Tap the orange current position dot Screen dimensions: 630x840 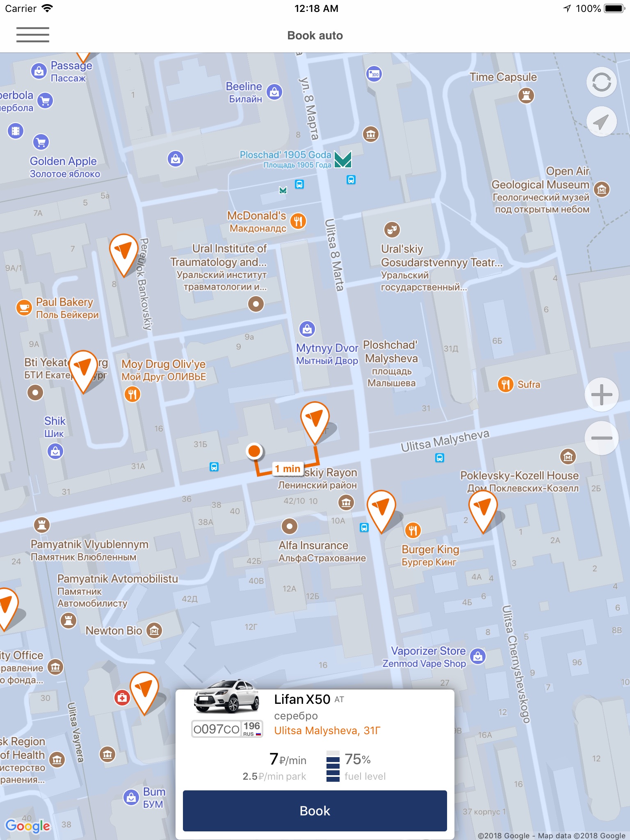click(254, 451)
